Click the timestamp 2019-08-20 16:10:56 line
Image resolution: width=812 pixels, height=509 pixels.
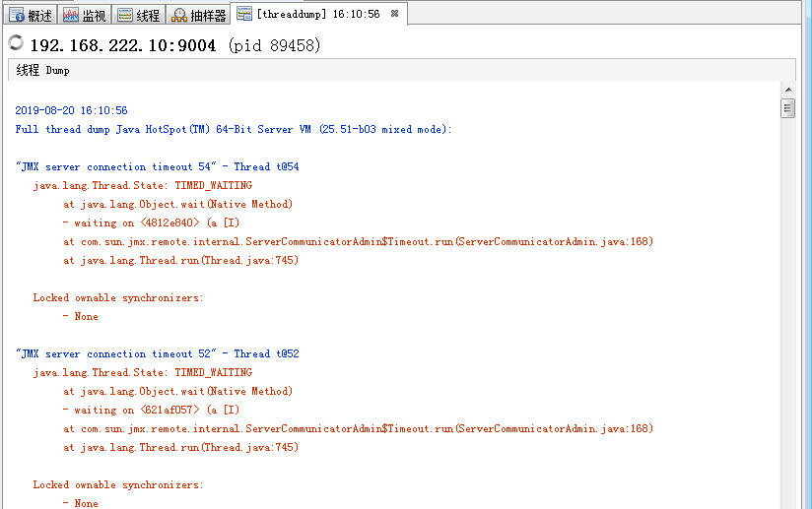click(x=71, y=110)
